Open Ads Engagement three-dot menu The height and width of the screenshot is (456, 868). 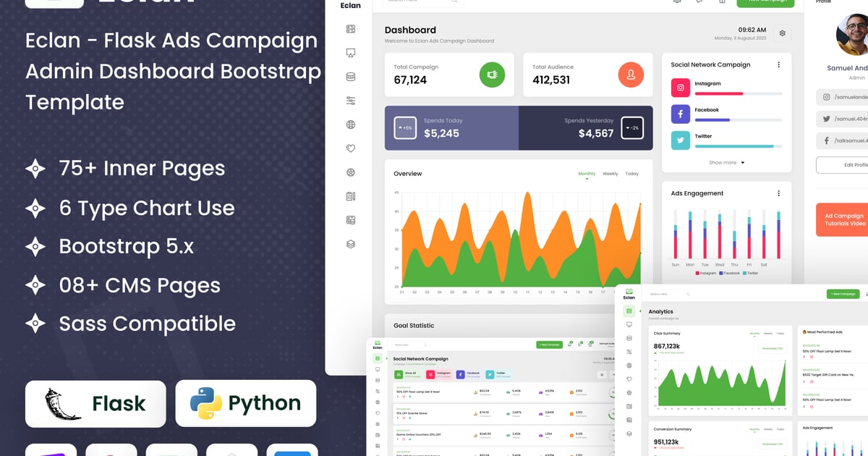[779, 193]
